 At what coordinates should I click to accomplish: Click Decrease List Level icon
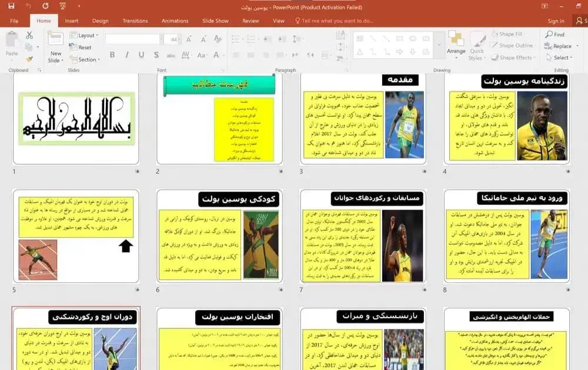pyautogui.click(x=267, y=39)
